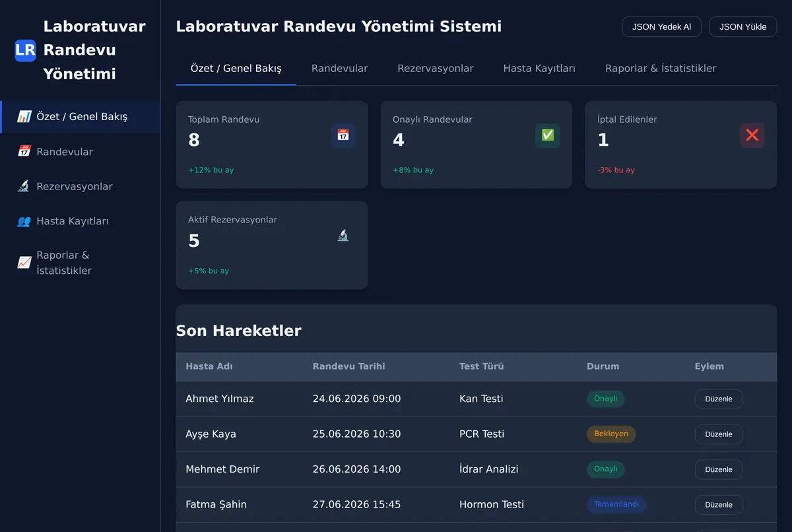This screenshot has height=532, width=792.
Task: Switch to the Hasta Kayıtları tab
Action: click(539, 69)
